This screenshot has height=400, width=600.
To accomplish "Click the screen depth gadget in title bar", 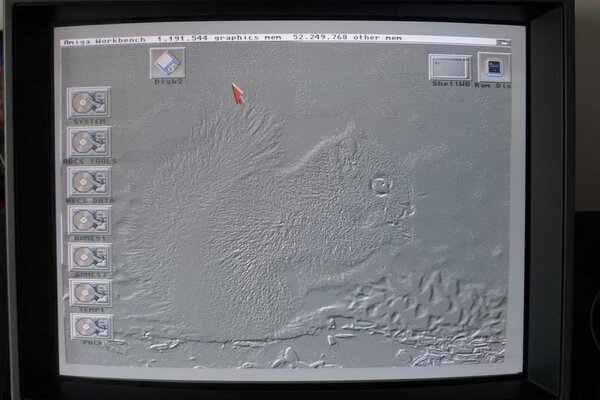I will (x=503, y=40).
